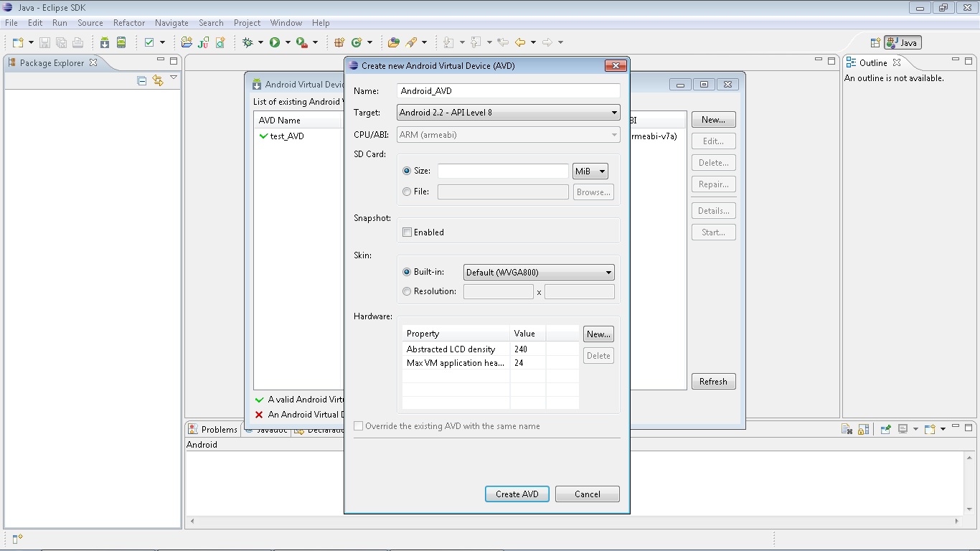Select the Max VM application heap row

pos(491,363)
